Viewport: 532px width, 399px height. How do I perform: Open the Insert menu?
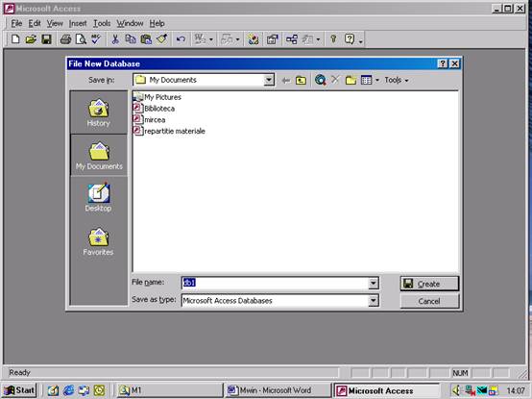click(x=78, y=23)
